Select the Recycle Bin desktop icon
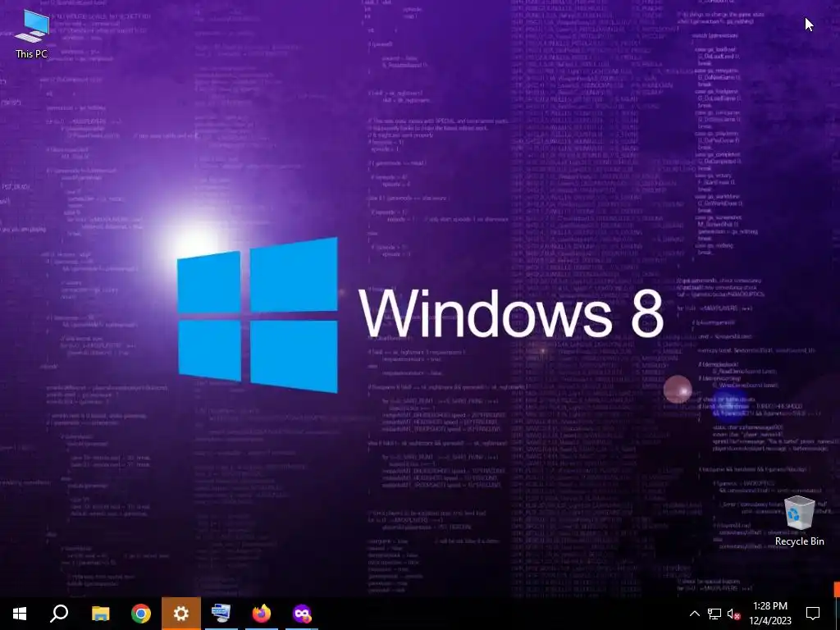The width and height of the screenshot is (840, 630). (799, 521)
